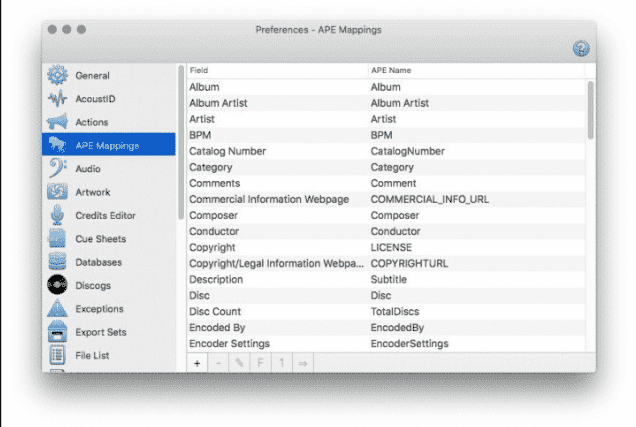Select the Description field row
The height and width of the screenshot is (427, 636).
tap(386, 279)
